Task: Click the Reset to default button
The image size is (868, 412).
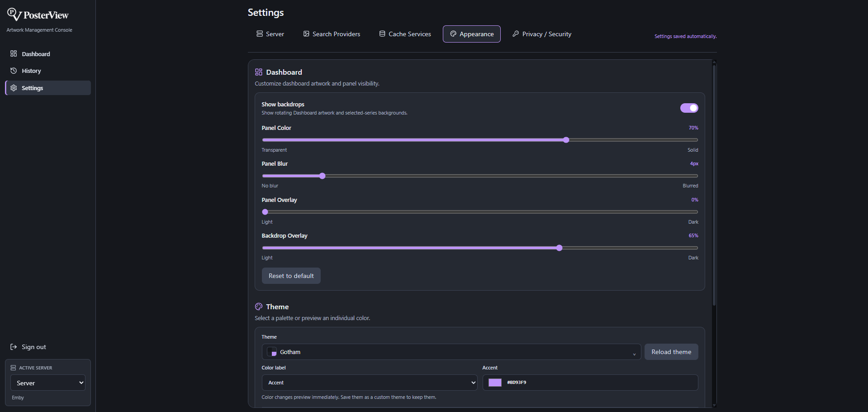Action: pos(291,276)
